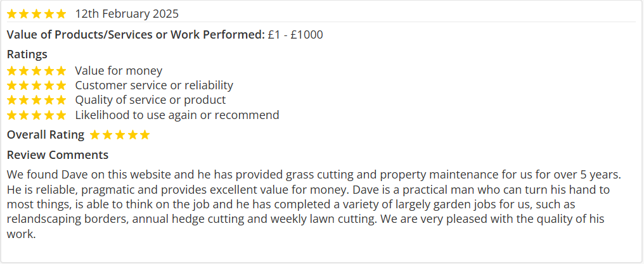644x264 pixels.
Task: Select the first star beside the review date
Action: 12,14
